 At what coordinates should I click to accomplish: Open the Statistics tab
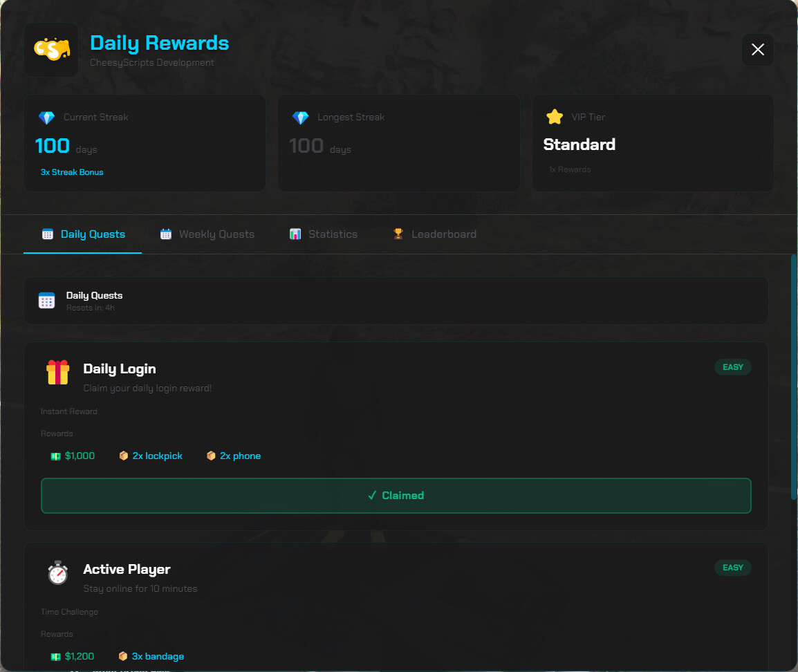pyautogui.click(x=323, y=234)
